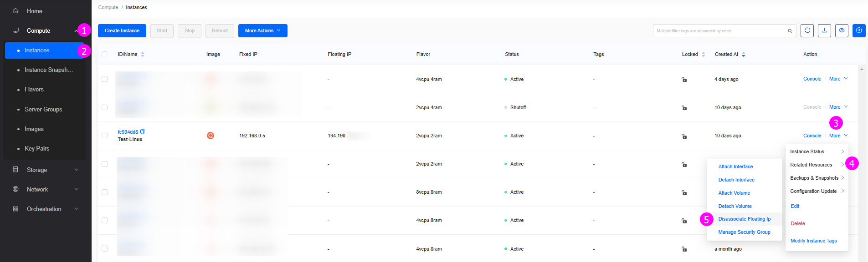Click the Ubuntu image icon of Test-Linux
The width and height of the screenshot is (868, 262).
coord(211,136)
